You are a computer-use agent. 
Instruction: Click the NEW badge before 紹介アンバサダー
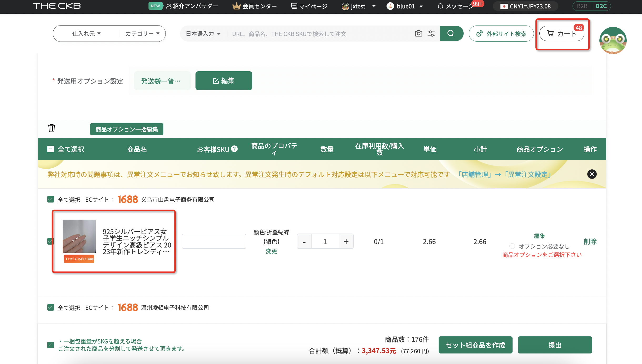[x=156, y=6]
